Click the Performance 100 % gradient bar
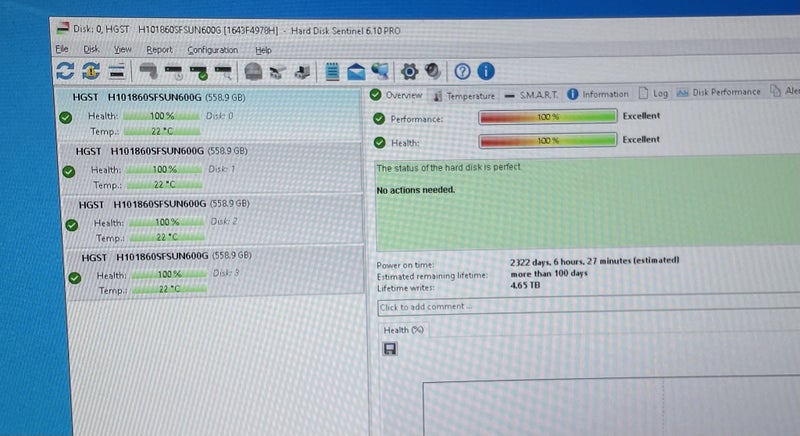Image resolution: width=800 pixels, height=436 pixels. click(x=548, y=117)
